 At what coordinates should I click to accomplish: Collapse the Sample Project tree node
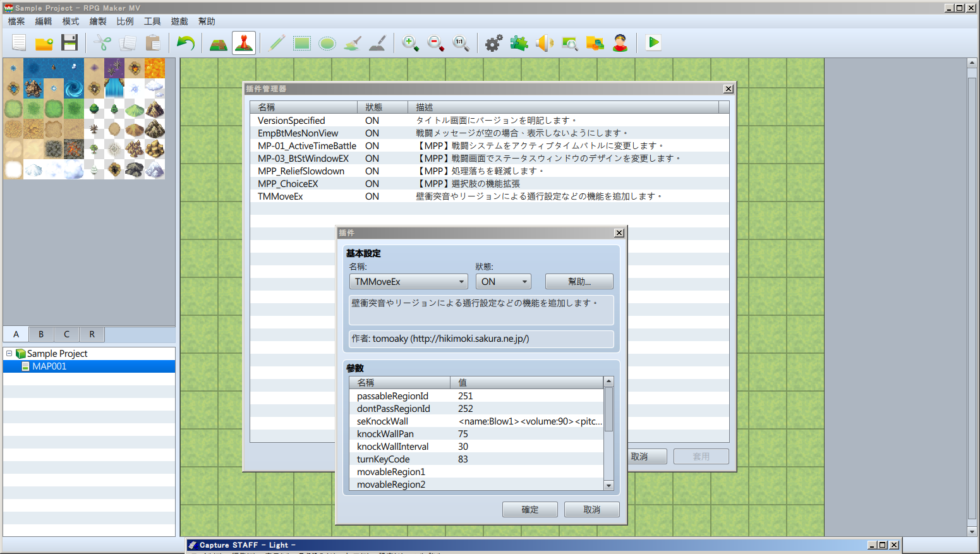tap(9, 354)
